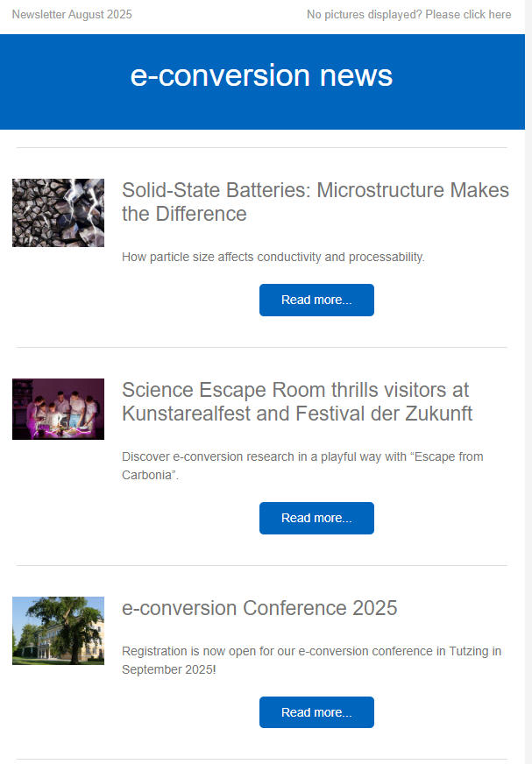Open the "Science Escape Room" article headline
The image size is (532, 764).
296,401
